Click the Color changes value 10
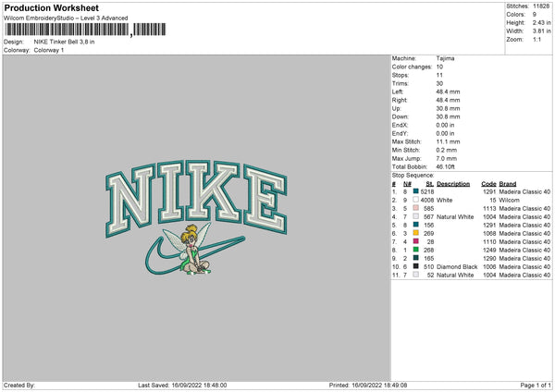Screen dimensions: 555x392 pos(439,67)
